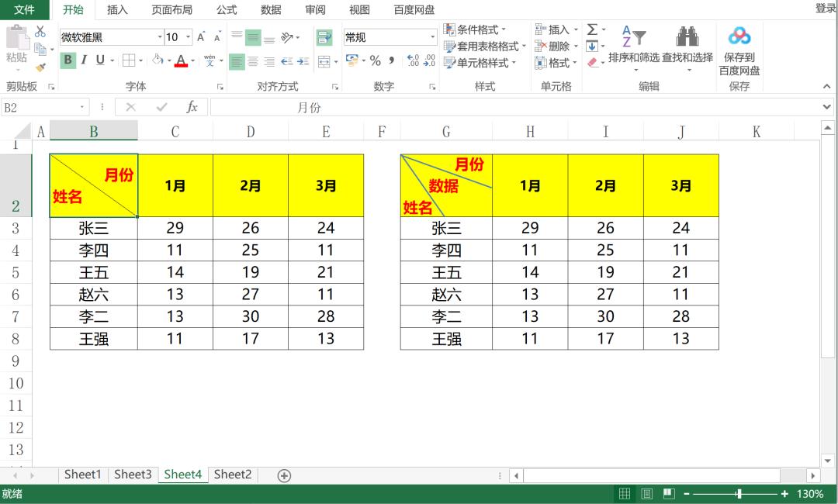This screenshot has height=504, width=838.
Task: Click the 查找和选择 binoculars icon
Action: pyautogui.click(x=687, y=36)
